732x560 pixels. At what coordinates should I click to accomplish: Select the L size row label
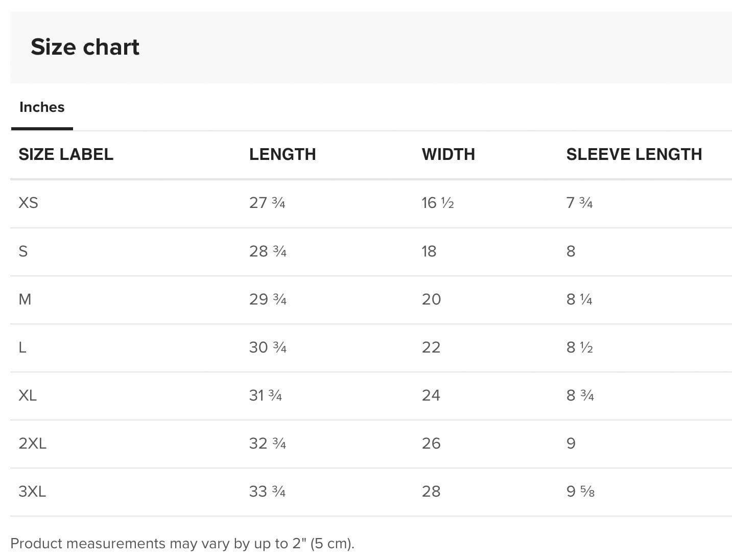click(x=22, y=347)
